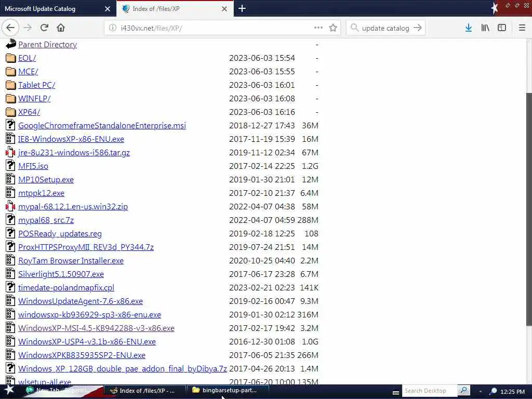The height and width of the screenshot is (399, 532).
Task: Click the EOL folder icon
Action: (11, 58)
